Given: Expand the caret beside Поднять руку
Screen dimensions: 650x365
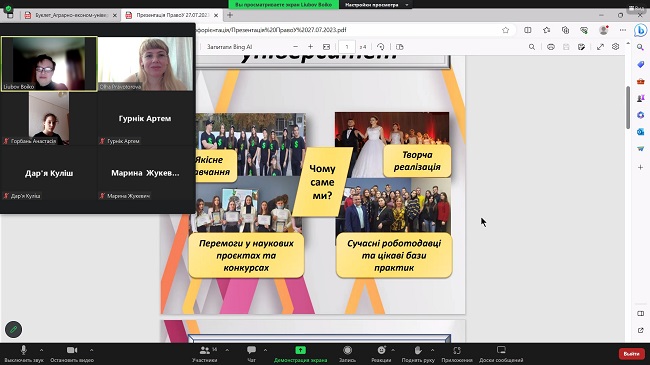Looking at the screenshot, I should click(x=432, y=350).
